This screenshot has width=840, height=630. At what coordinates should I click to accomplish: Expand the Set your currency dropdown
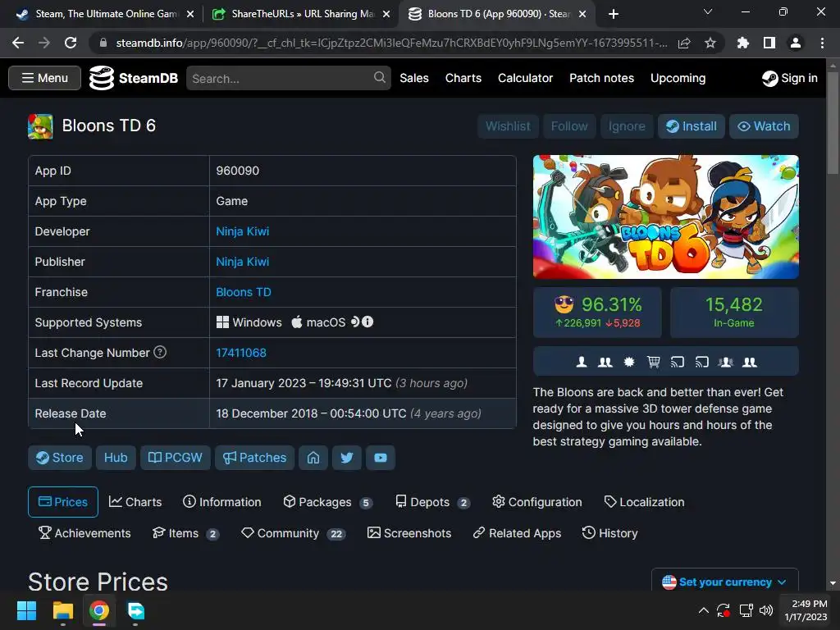point(725,582)
